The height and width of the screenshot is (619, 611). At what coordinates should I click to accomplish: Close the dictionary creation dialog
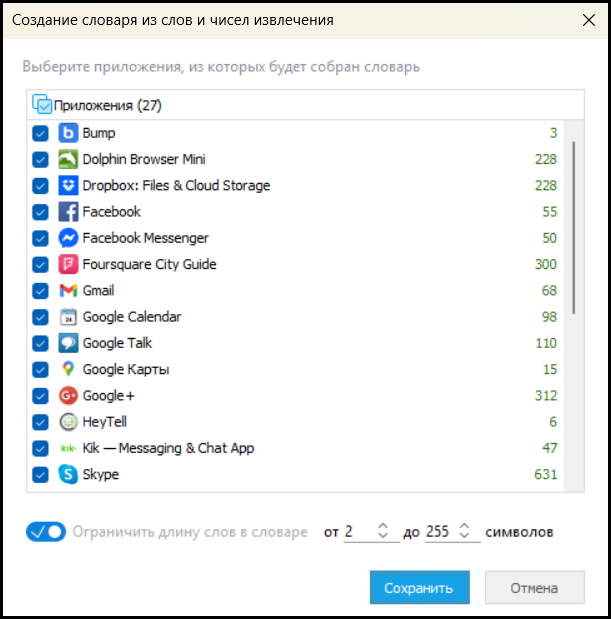click(585, 20)
